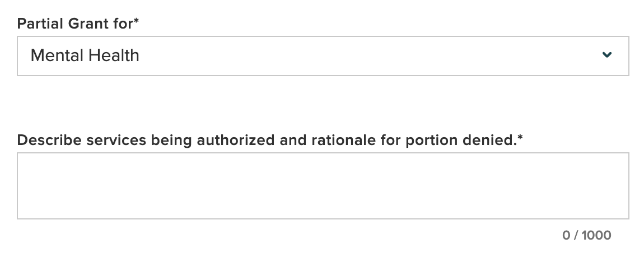Screen dimensions: 644x262
Task: Click the text area above the 0 / 1000 counter
Action: (323, 186)
